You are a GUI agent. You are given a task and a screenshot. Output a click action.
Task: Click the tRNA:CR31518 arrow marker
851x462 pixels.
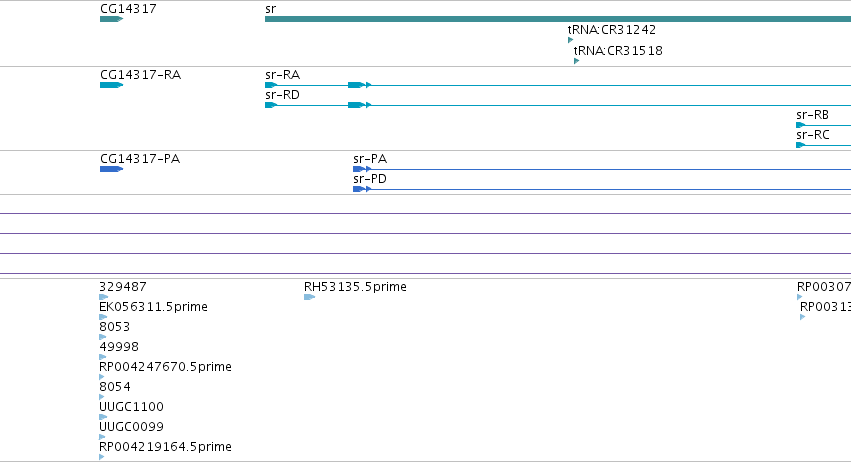pos(576,61)
